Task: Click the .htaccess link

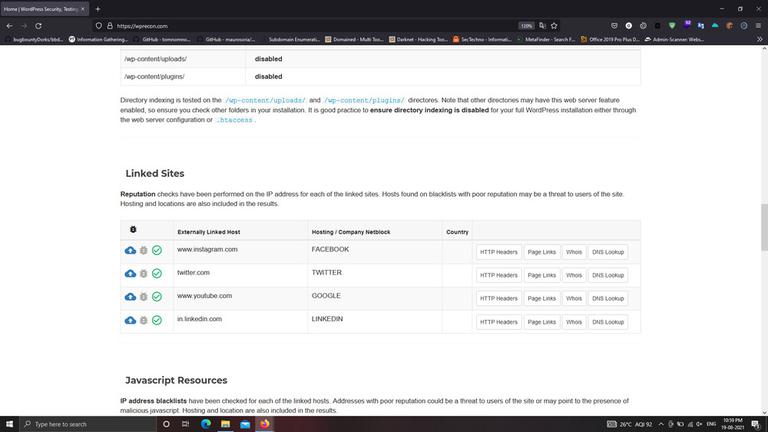Action: pyautogui.click(x=235, y=120)
